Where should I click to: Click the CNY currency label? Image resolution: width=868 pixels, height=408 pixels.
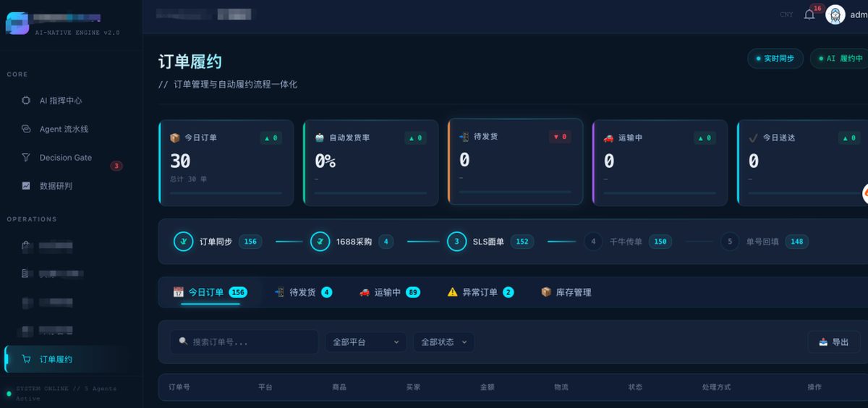pyautogui.click(x=786, y=14)
